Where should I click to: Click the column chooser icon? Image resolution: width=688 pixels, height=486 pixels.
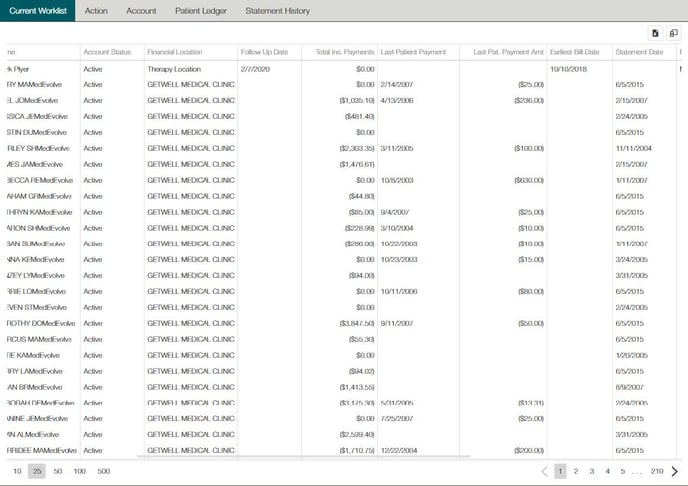click(674, 33)
